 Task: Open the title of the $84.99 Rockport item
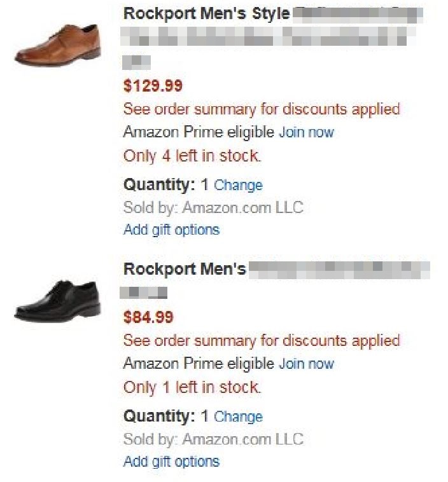185,269
